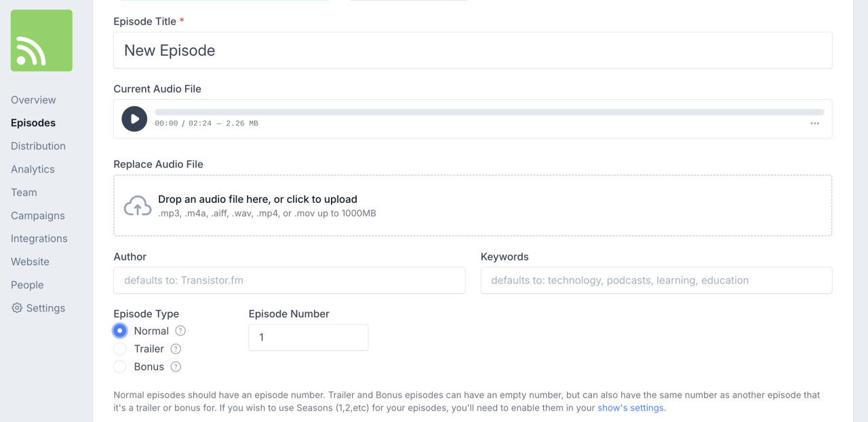The height and width of the screenshot is (422, 868).
Task: Click the Episode Number field
Action: click(308, 337)
